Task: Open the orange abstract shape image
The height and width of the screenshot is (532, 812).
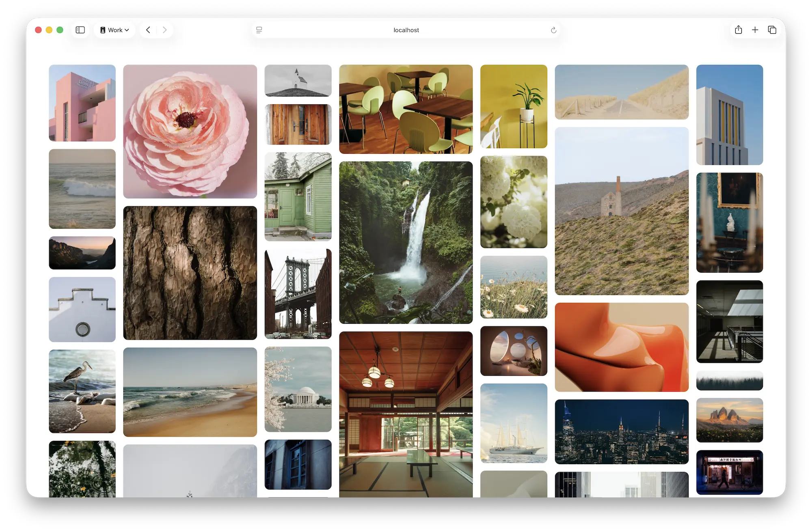Action: (622, 347)
